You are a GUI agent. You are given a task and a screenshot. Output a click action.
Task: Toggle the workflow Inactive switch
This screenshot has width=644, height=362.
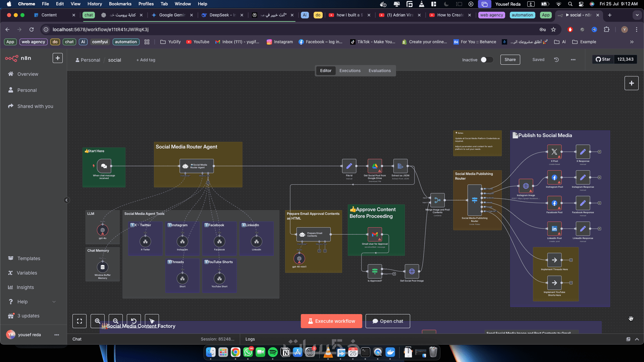(486, 60)
